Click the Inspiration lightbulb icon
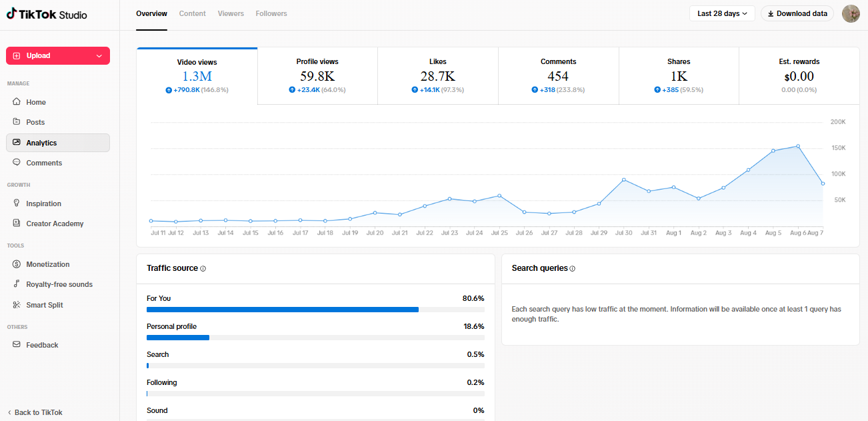 pos(17,203)
